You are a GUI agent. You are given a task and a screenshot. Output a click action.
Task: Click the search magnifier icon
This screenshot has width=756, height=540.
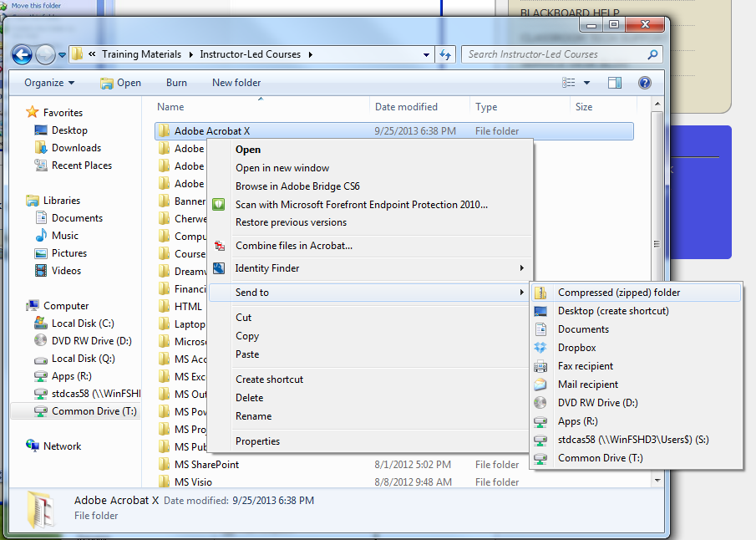pos(652,54)
